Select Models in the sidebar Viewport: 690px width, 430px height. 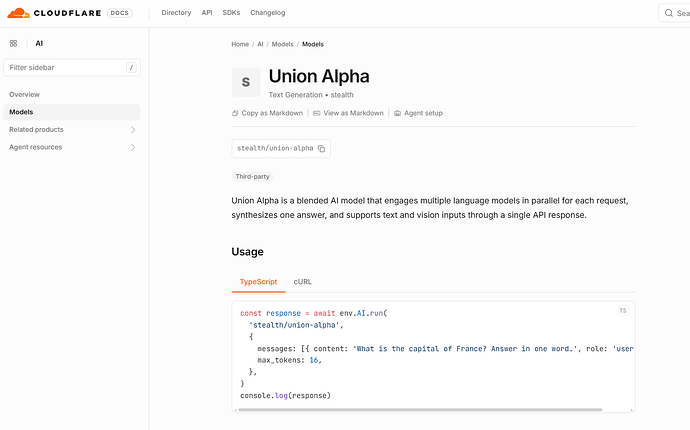pos(72,112)
